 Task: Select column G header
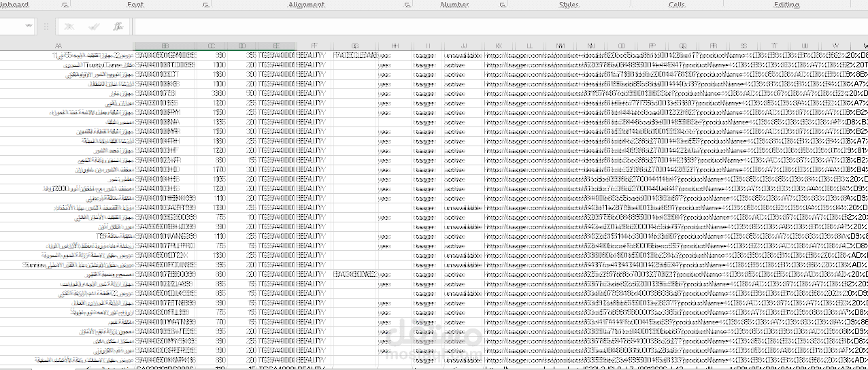(x=354, y=46)
